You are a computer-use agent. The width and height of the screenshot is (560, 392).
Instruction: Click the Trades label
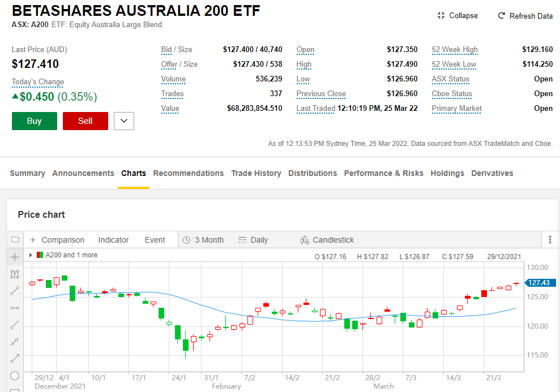[x=172, y=94]
